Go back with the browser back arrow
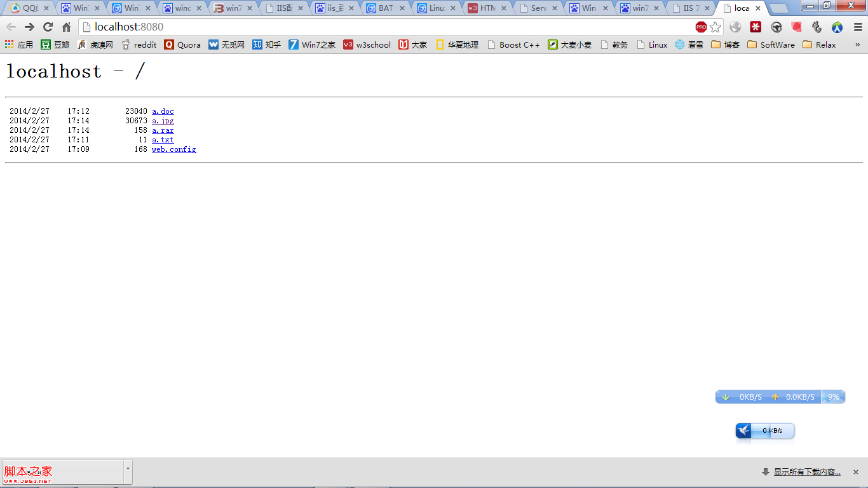The width and height of the screenshot is (868, 488). click(x=11, y=27)
